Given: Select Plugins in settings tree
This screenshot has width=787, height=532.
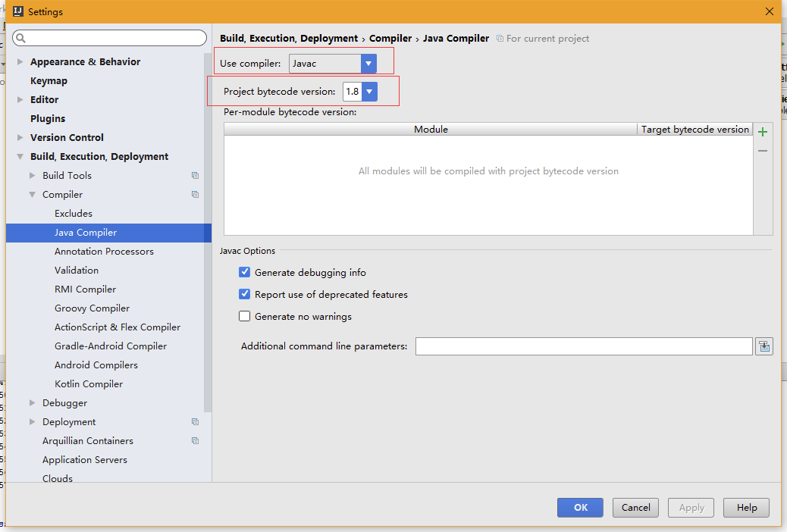Looking at the screenshot, I should click(48, 119).
